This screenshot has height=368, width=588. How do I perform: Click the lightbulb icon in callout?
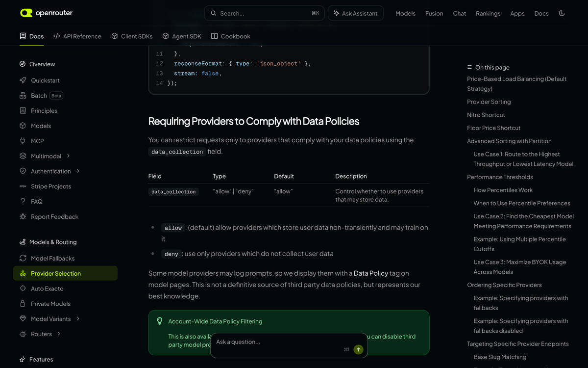pos(159,321)
